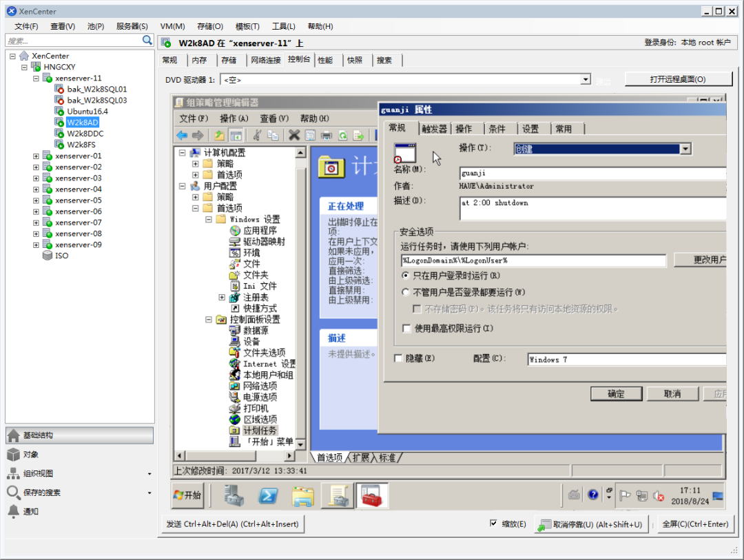Expand the 注册表 node
The height and width of the screenshot is (560, 744).
tap(222, 297)
